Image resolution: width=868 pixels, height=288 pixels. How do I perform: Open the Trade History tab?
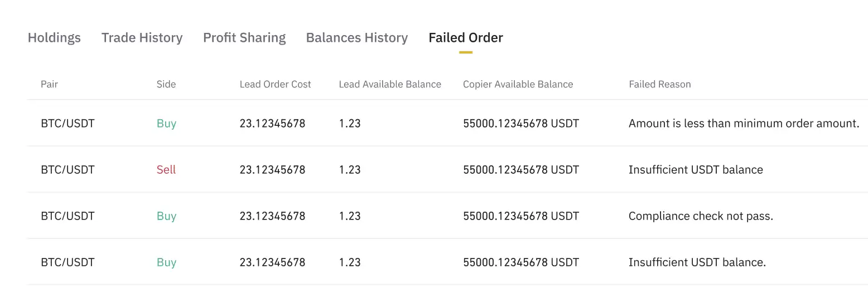142,38
